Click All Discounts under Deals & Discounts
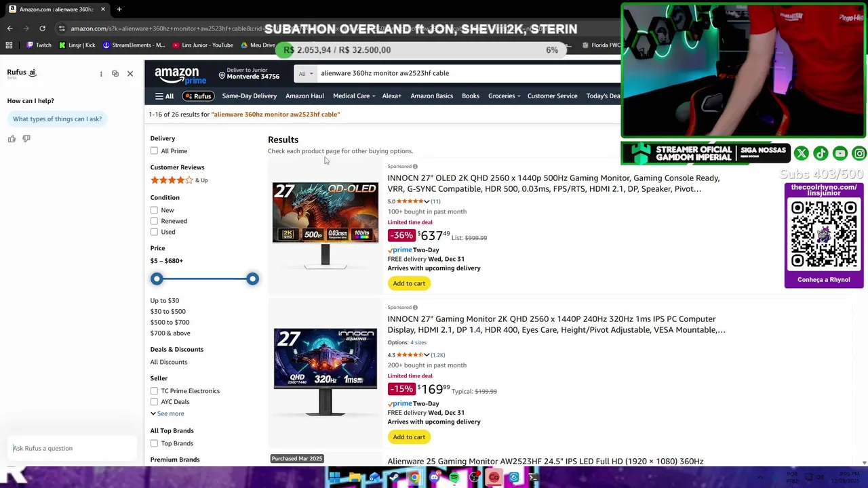The image size is (868, 488). tap(169, 362)
